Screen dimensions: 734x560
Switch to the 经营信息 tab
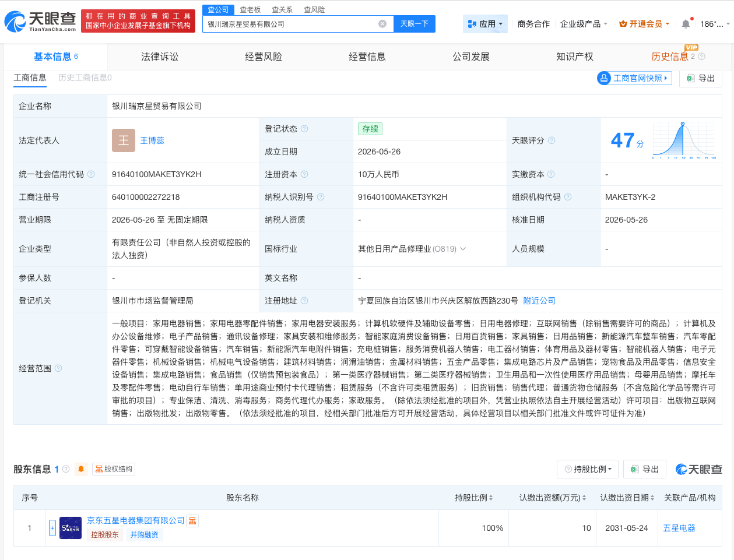(x=367, y=57)
